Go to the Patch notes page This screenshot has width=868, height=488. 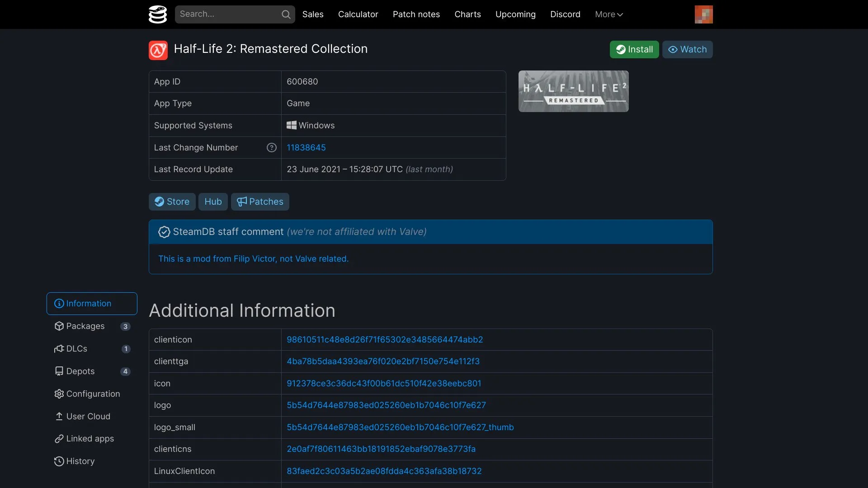click(x=416, y=14)
